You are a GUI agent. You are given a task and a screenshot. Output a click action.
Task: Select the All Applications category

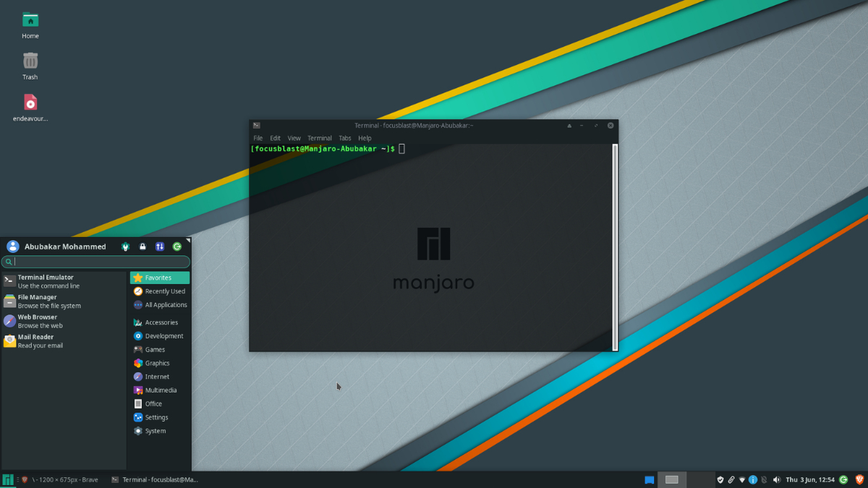coord(160,304)
